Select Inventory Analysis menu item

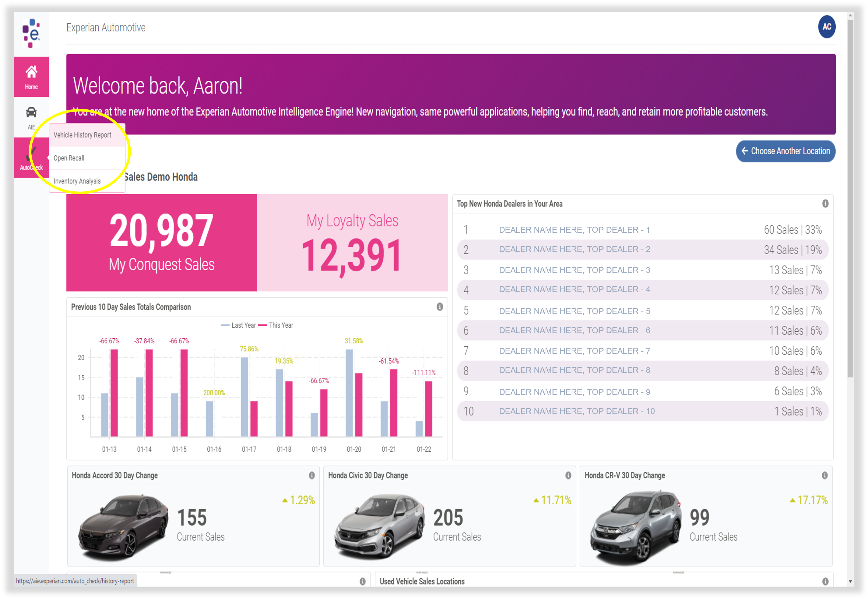pos(77,181)
